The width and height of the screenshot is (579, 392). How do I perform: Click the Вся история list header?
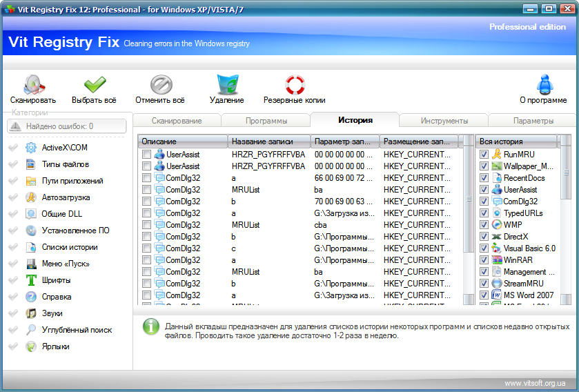pos(516,141)
